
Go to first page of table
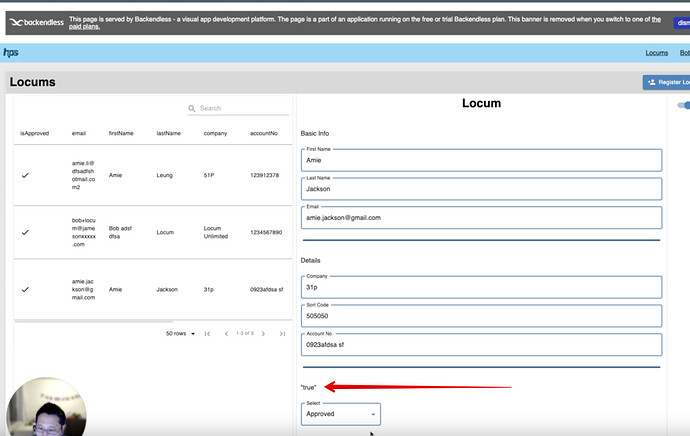click(x=207, y=333)
